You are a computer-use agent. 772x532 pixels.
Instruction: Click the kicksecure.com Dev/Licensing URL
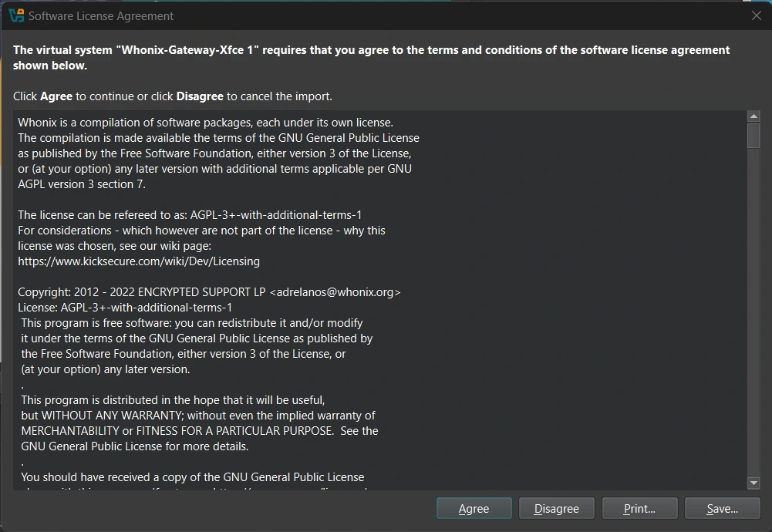click(139, 261)
